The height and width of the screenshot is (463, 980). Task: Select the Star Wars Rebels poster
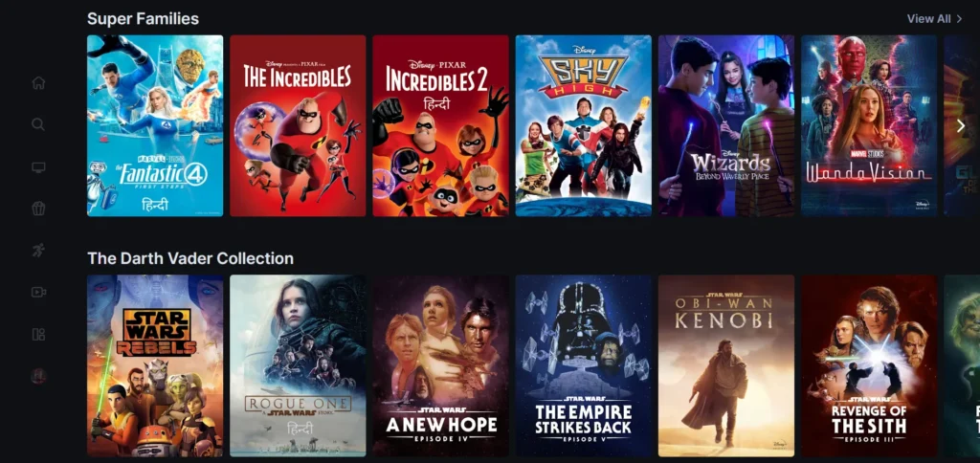155,365
